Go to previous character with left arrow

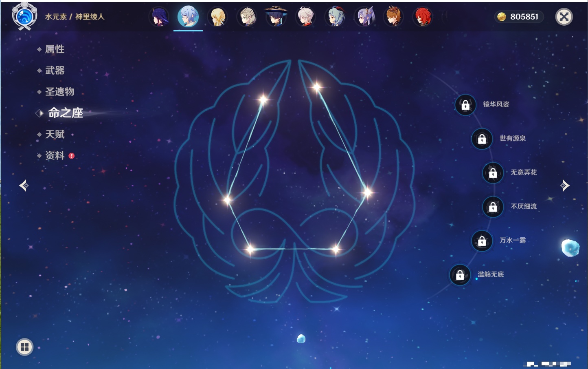click(24, 186)
